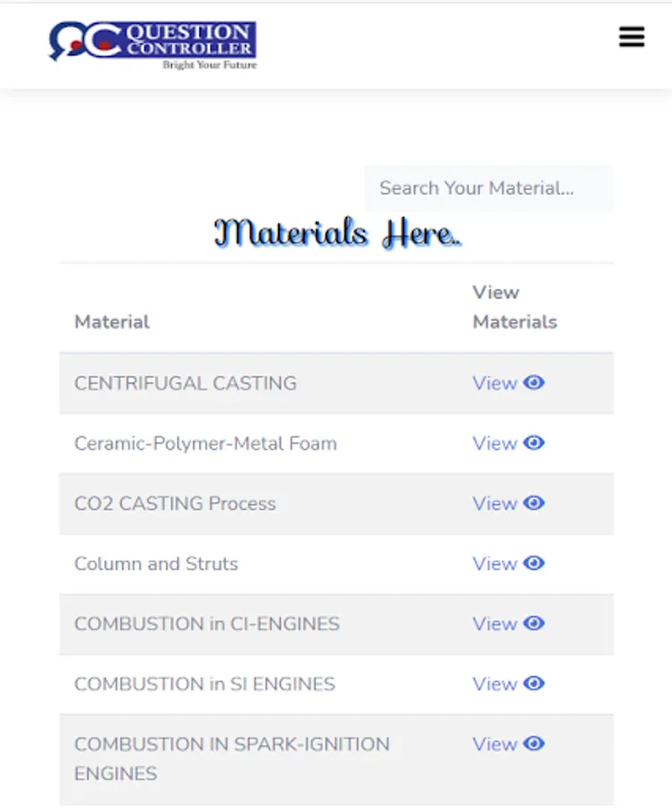
Task: Click eye icon for COMBUSTION in SI ENGINES
Action: [534, 684]
